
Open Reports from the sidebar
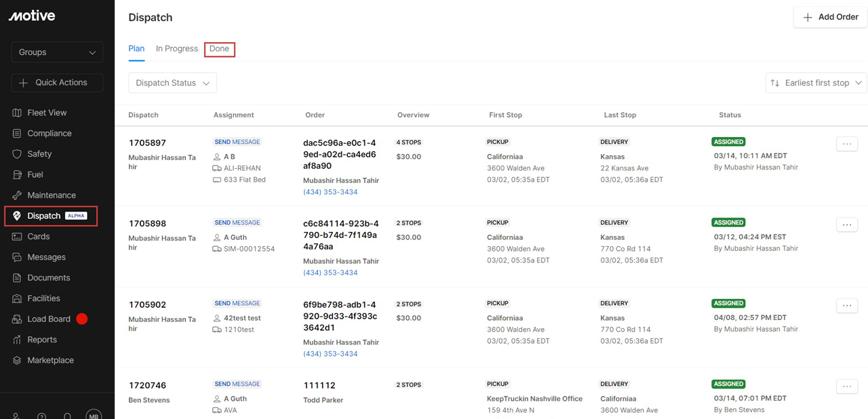pos(41,340)
